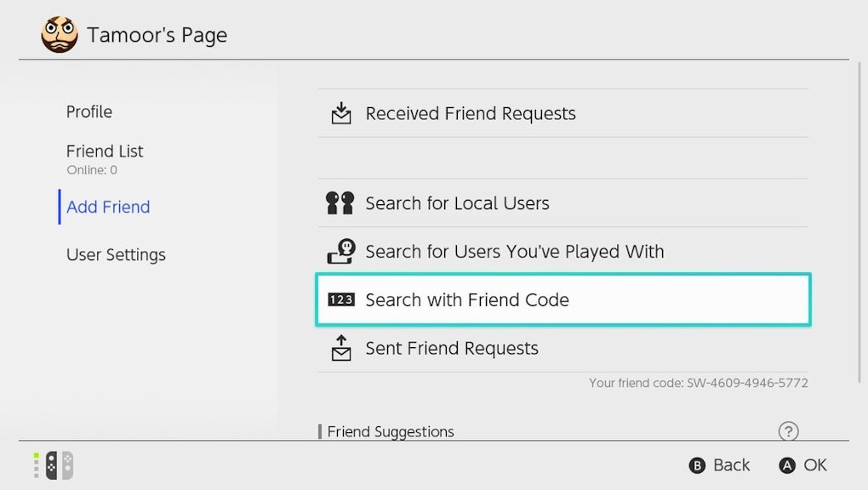Viewport: 868px width, 490px height.
Task: Switch to User Settings
Action: (x=116, y=254)
